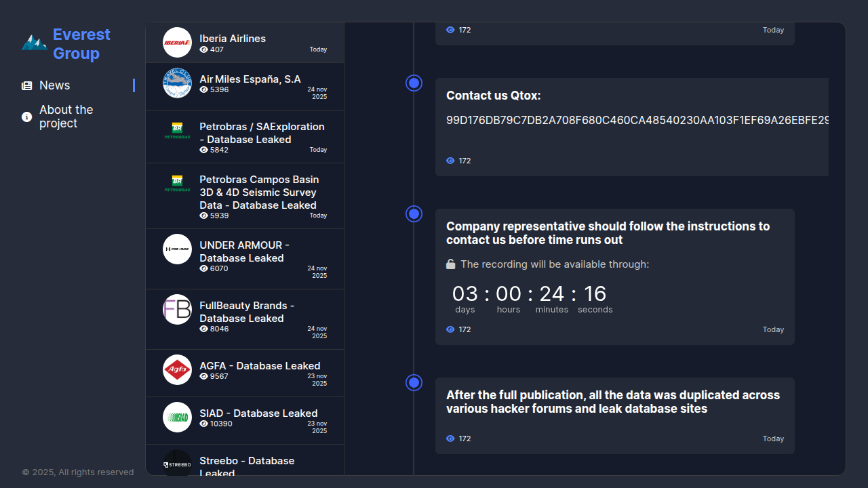Click the eye views icon under the countdown

point(450,329)
